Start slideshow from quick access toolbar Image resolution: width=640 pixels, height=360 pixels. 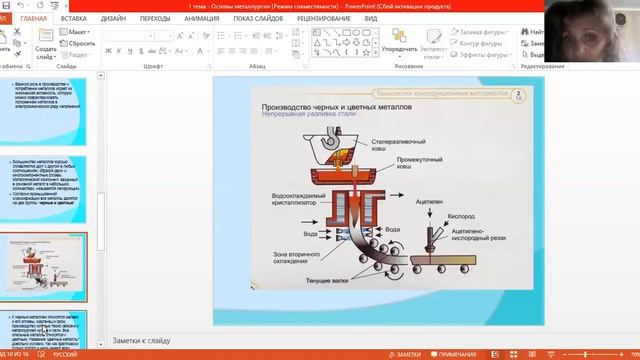tap(55, 6)
